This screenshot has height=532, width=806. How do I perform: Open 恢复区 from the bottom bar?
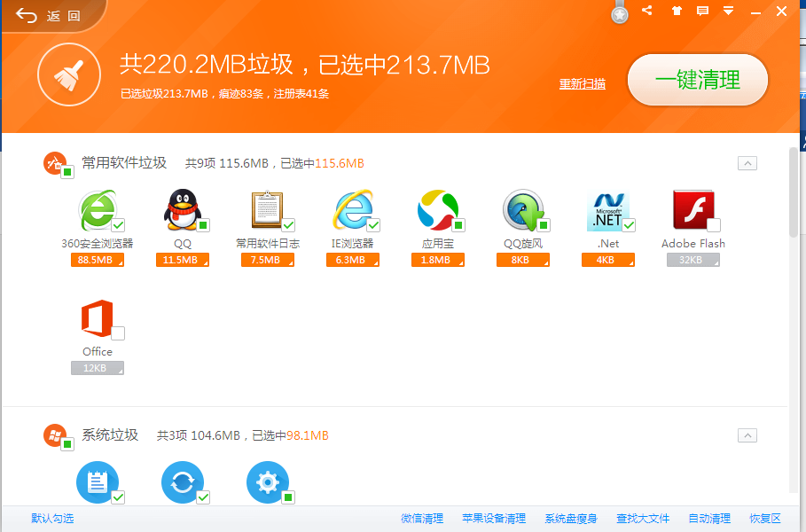[765, 519]
